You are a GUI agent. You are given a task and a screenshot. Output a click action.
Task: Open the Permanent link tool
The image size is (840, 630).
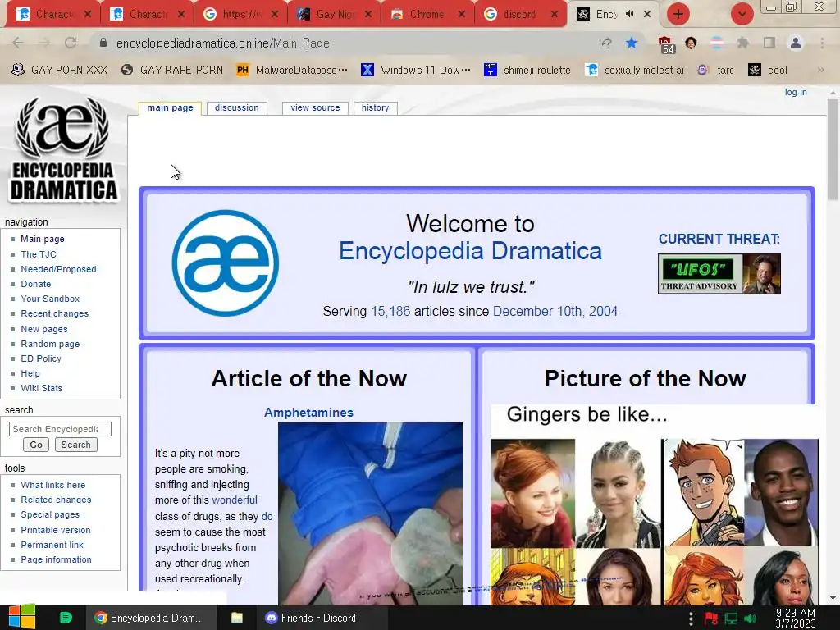[52, 545]
